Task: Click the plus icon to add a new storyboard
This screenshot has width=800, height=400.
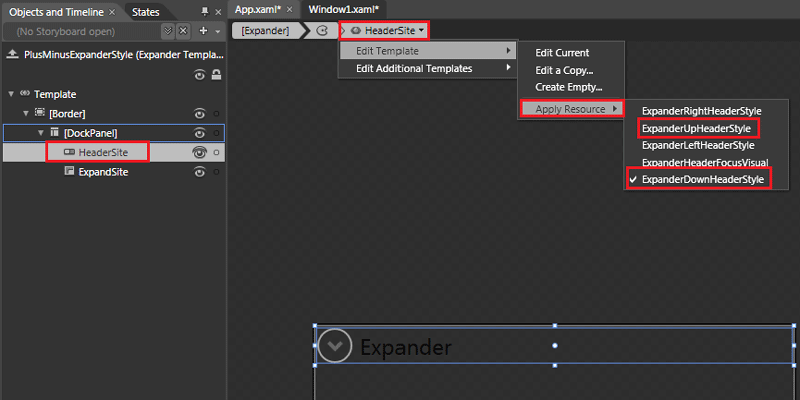Action: (203, 31)
